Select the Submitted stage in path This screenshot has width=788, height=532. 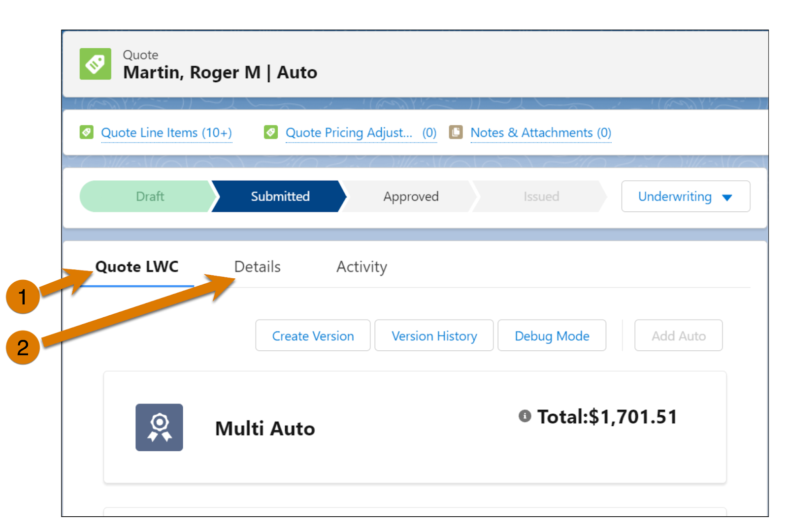point(280,197)
